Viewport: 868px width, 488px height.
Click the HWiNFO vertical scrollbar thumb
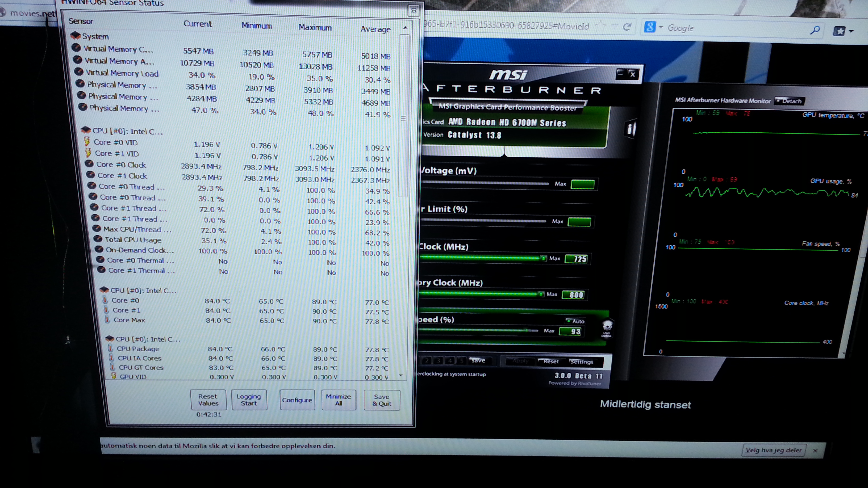pyautogui.click(x=403, y=116)
